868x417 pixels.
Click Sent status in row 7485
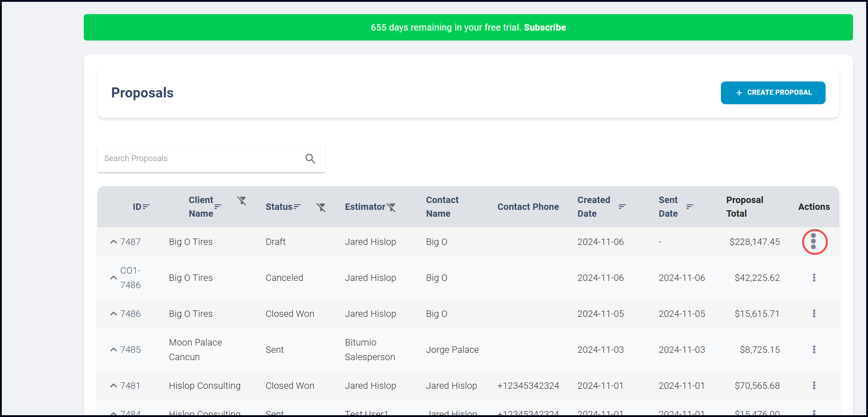[x=275, y=350]
